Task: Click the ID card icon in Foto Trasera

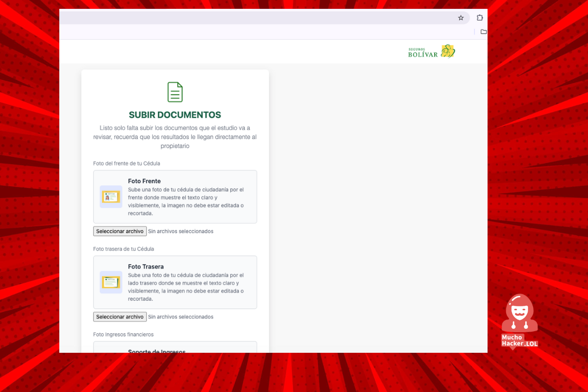Action: 111,282
